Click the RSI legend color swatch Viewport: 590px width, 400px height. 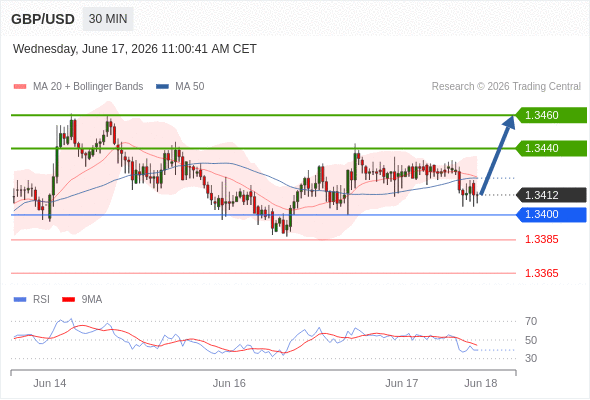tap(20, 300)
